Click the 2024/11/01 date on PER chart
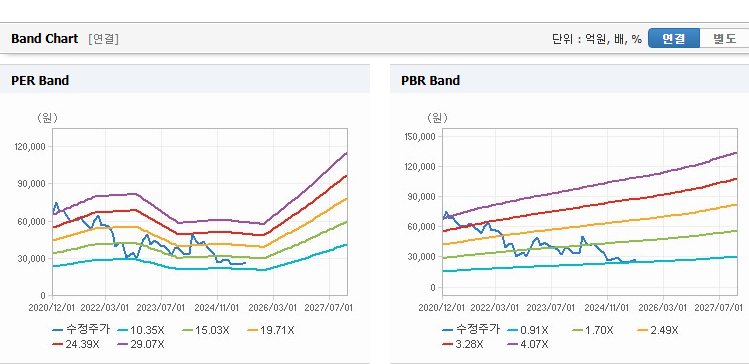Viewport: 749px width, 364px height. pyautogui.click(x=217, y=307)
